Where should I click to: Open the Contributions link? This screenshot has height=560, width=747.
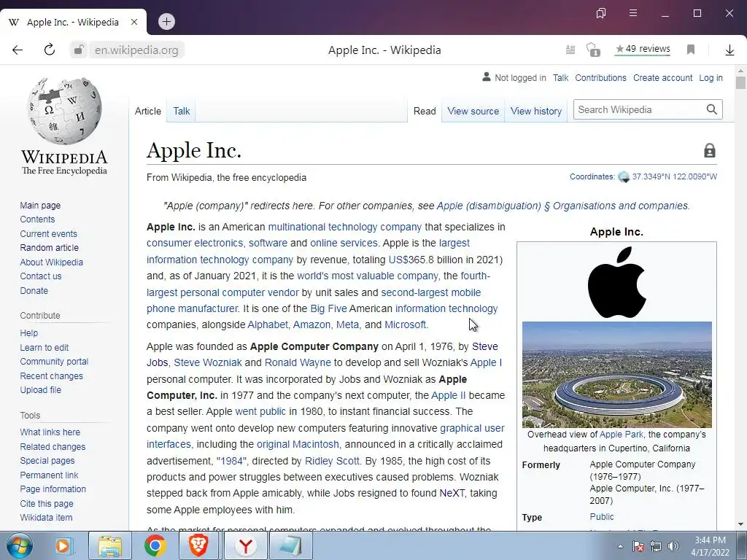click(x=601, y=77)
